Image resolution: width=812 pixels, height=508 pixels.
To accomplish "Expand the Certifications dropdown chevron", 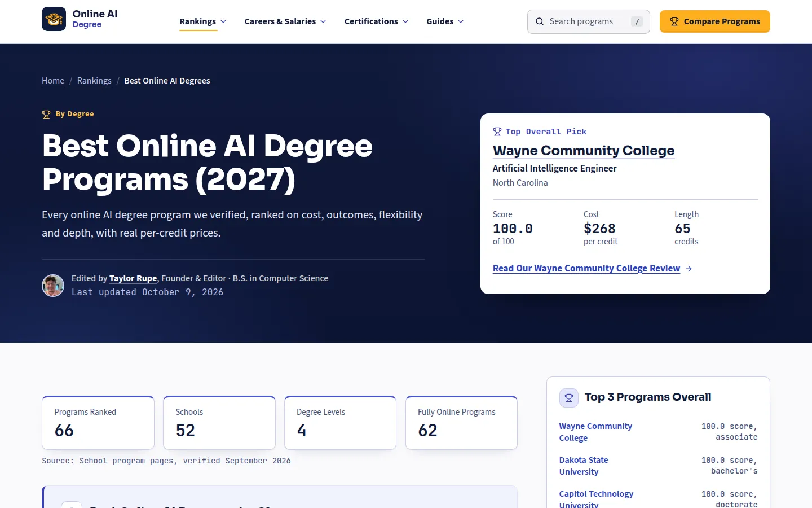I will click(x=405, y=21).
